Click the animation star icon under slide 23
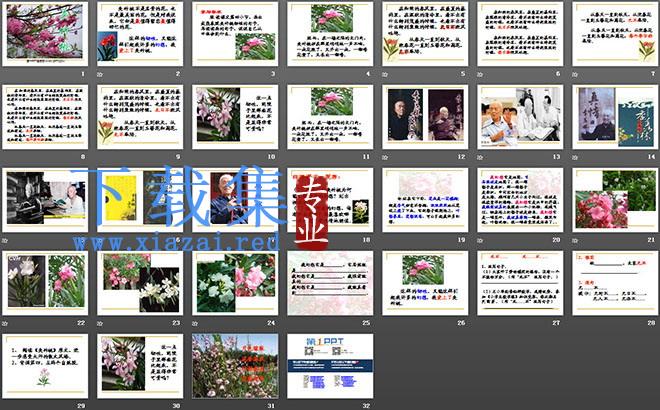This screenshot has width=660, height=410. coord(100,323)
